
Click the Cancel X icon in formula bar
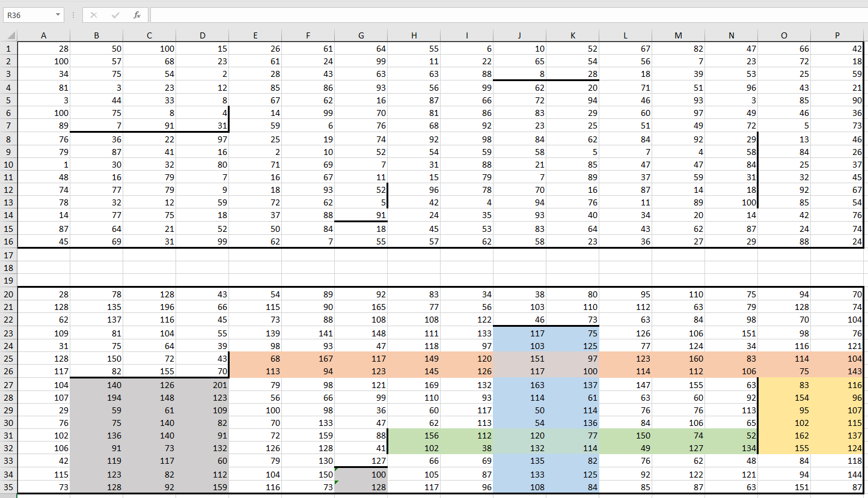[x=94, y=15]
